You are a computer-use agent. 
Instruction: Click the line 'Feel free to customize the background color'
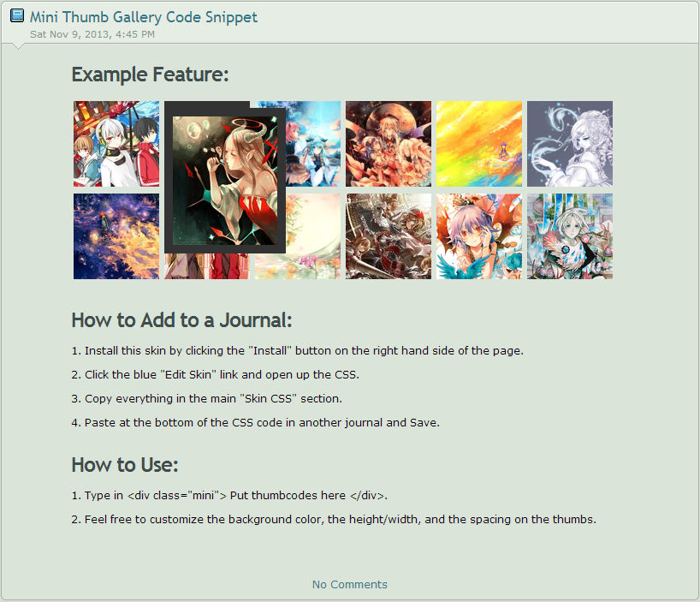point(334,520)
